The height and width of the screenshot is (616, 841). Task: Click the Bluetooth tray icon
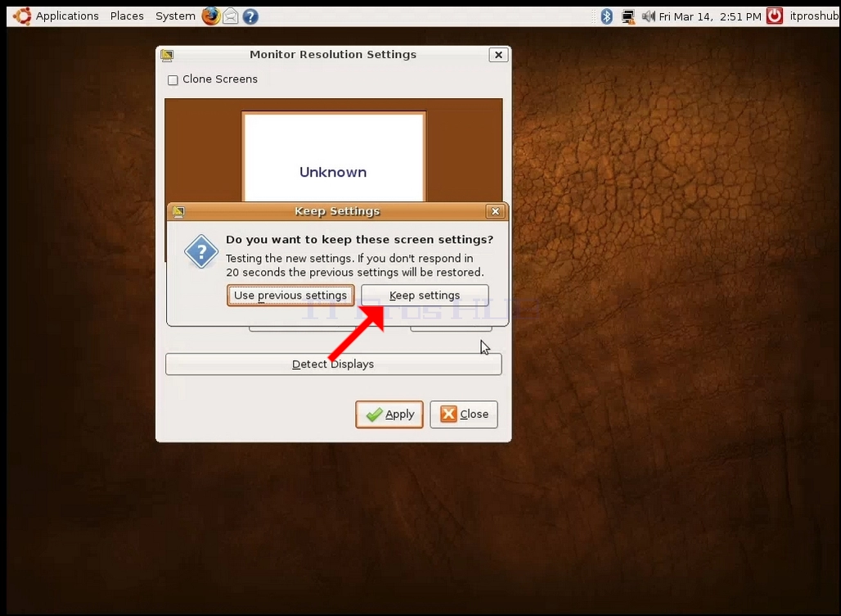606,16
